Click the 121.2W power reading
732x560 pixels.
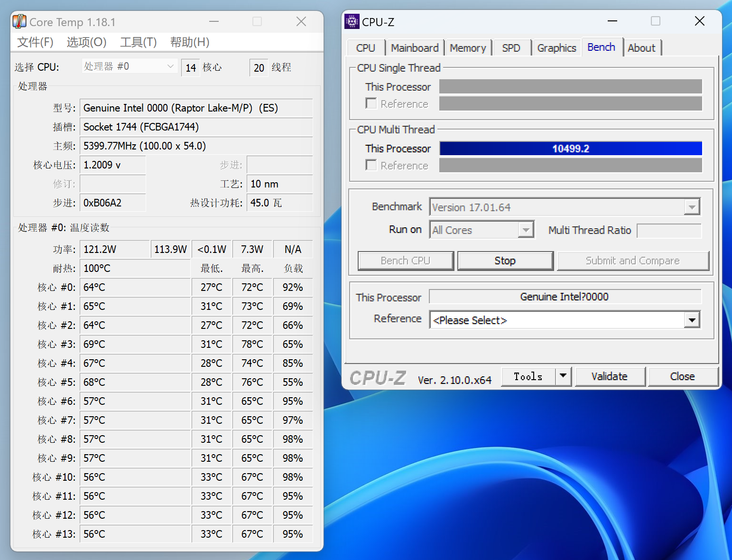coord(115,250)
